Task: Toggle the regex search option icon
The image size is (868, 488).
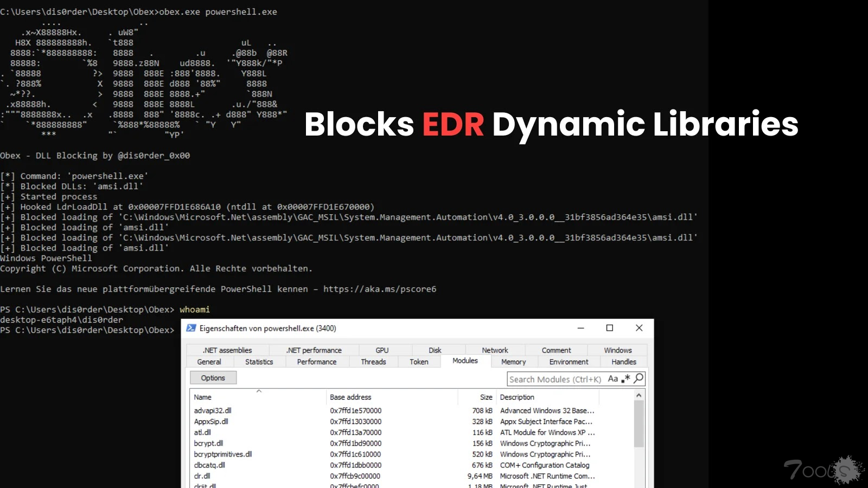Action: 626,378
